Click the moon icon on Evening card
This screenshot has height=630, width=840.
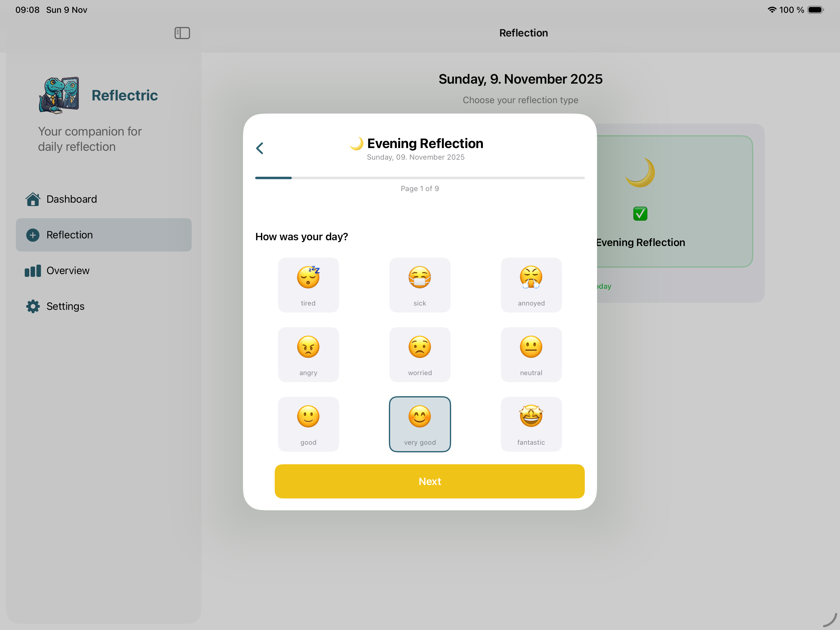tap(641, 172)
